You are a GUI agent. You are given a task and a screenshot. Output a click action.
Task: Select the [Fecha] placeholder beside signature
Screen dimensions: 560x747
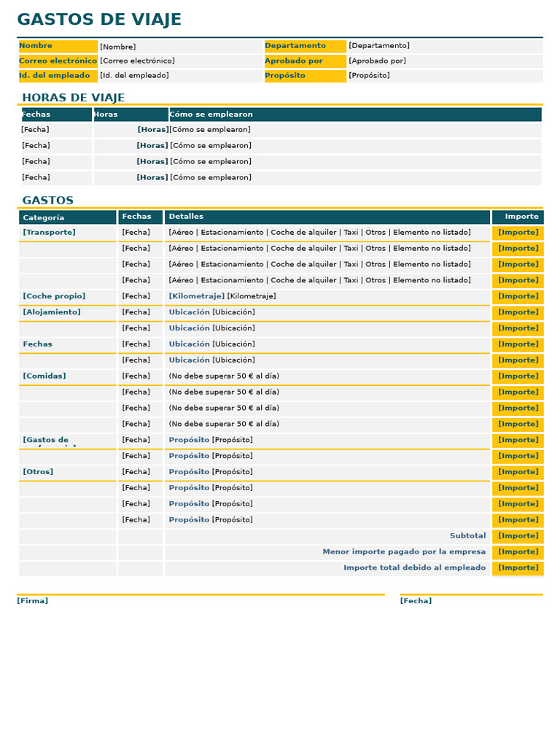point(416,601)
